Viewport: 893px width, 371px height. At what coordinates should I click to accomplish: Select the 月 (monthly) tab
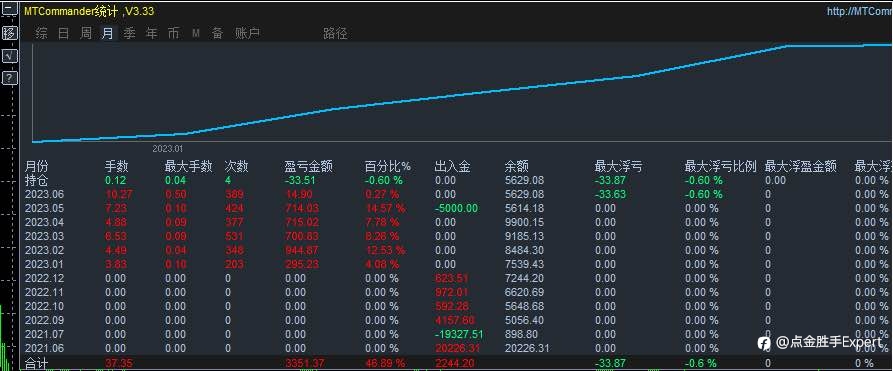(x=107, y=33)
